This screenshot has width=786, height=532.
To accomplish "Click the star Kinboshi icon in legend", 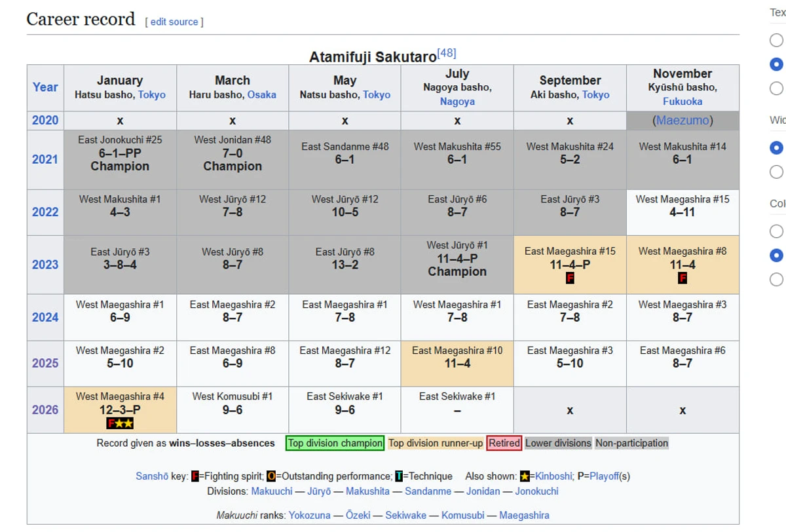I will click(x=525, y=476).
